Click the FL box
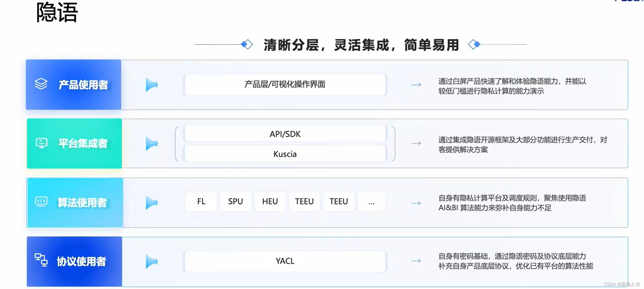The height and width of the screenshot is (289, 644). click(201, 201)
